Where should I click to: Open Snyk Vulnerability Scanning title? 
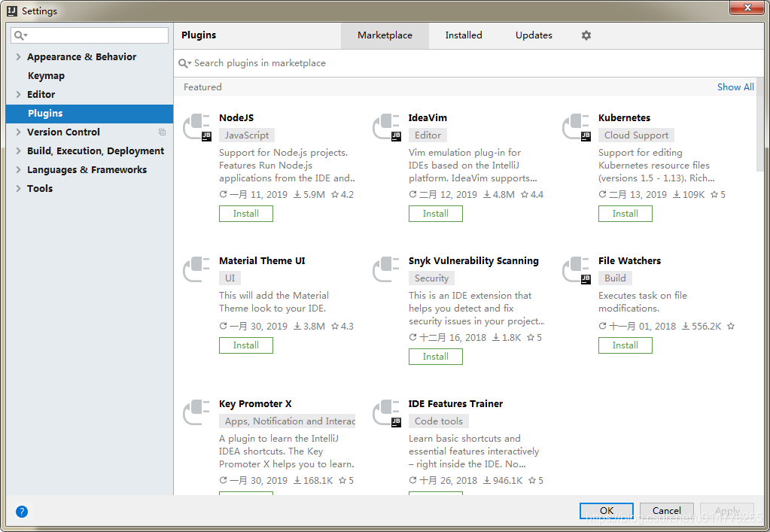473,260
